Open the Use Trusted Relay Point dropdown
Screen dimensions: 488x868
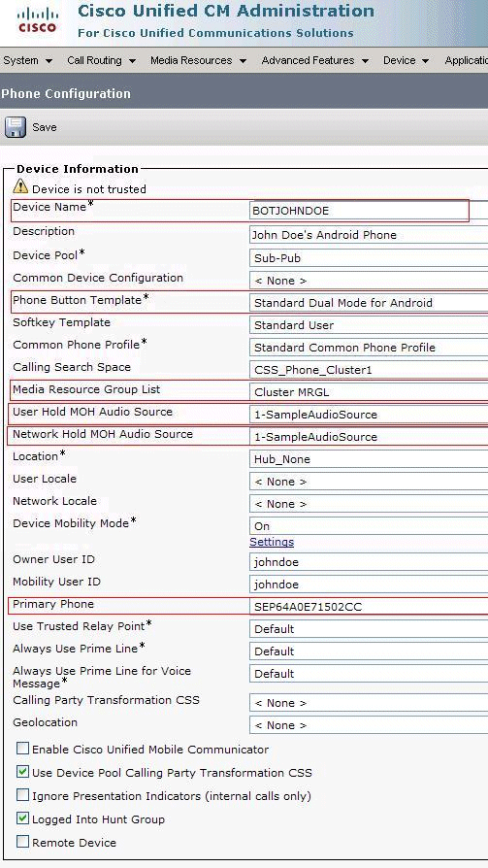(369, 629)
